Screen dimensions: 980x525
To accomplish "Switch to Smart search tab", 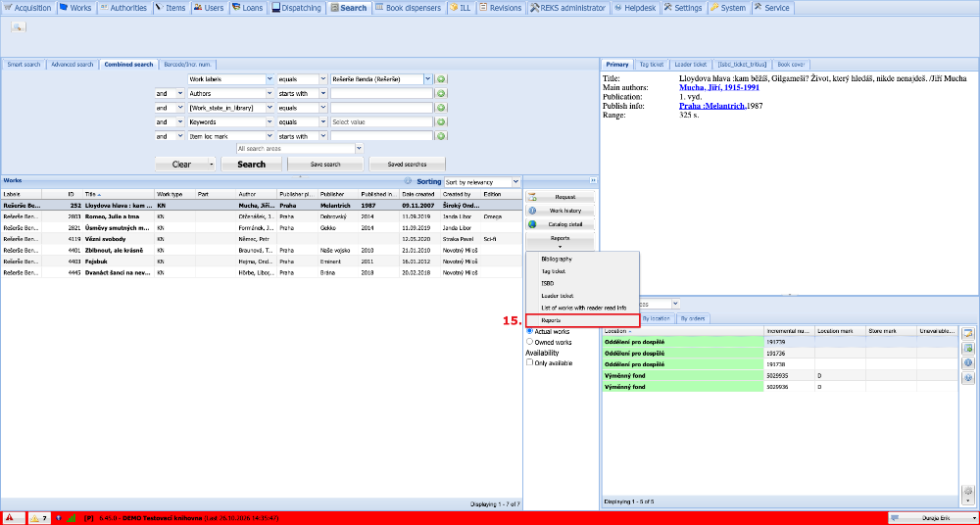I will 24,65.
